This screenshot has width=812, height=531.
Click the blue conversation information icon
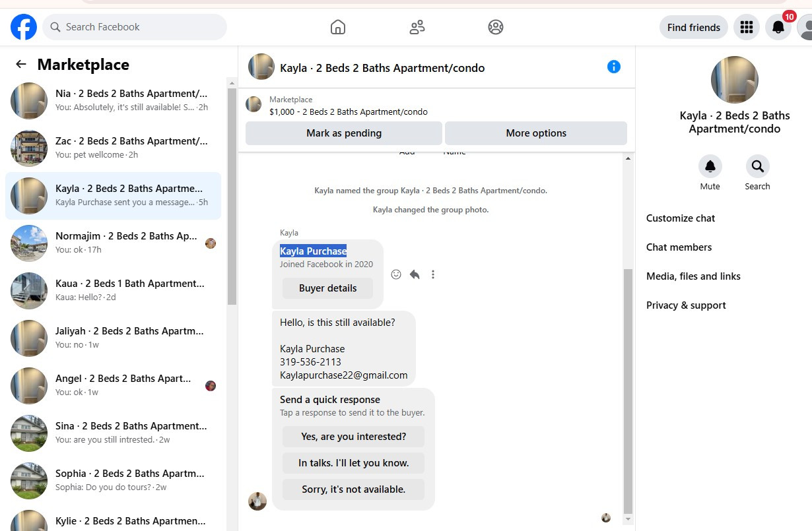pos(614,67)
